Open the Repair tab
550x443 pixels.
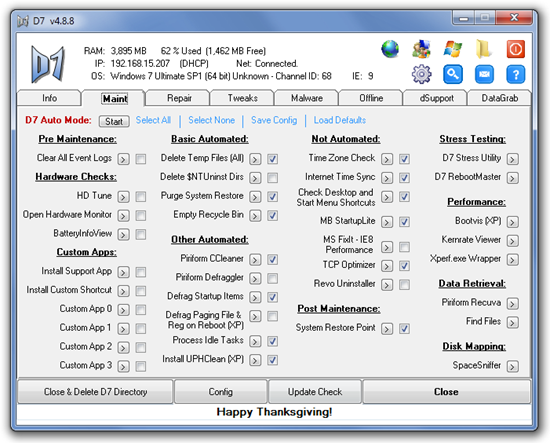(179, 98)
